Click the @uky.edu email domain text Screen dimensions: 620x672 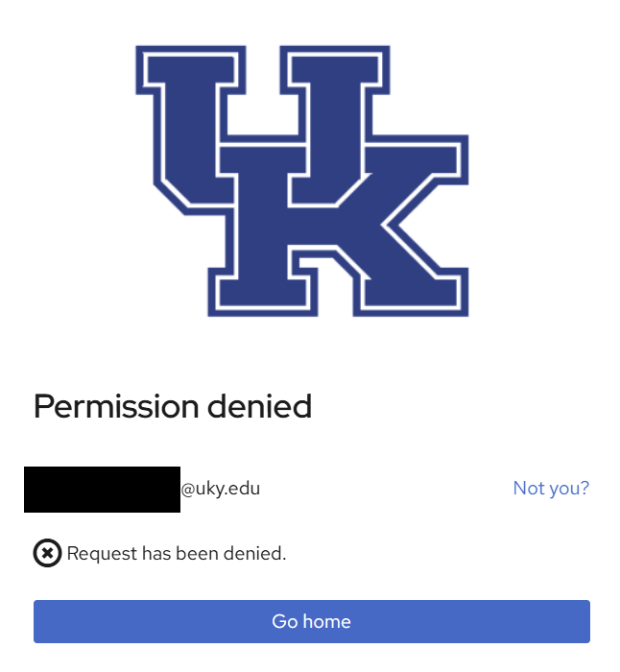coord(221,489)
